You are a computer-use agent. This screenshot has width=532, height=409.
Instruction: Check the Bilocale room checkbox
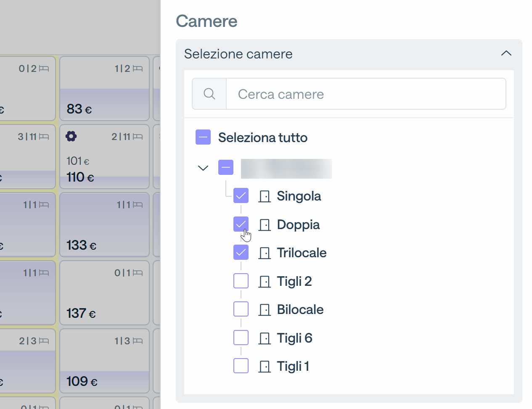(241, 309)
